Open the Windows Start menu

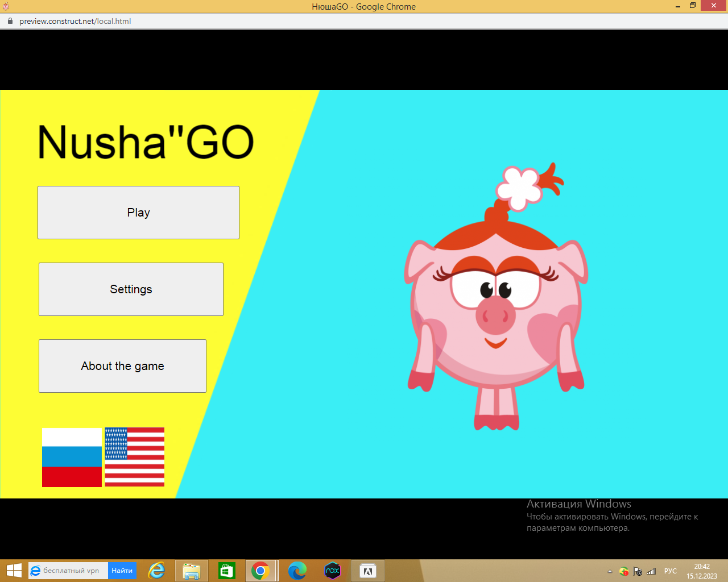(14, 571)
